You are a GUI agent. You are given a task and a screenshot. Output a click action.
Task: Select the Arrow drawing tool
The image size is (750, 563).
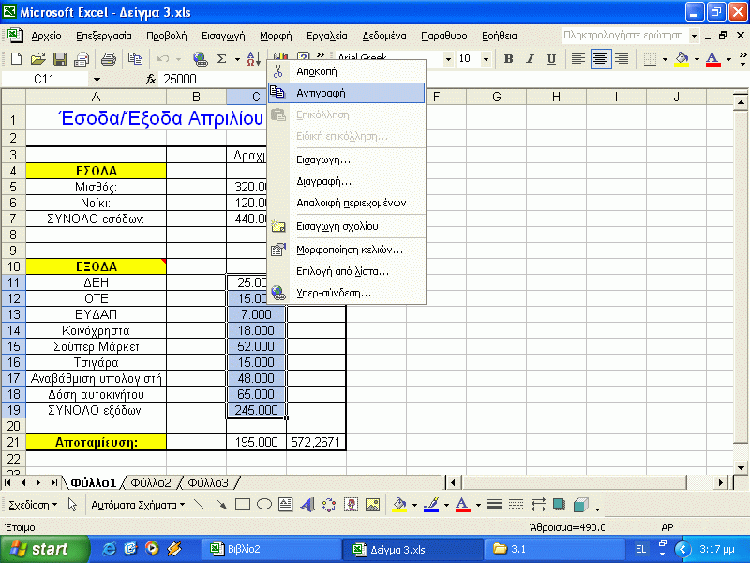click(221, 505)
